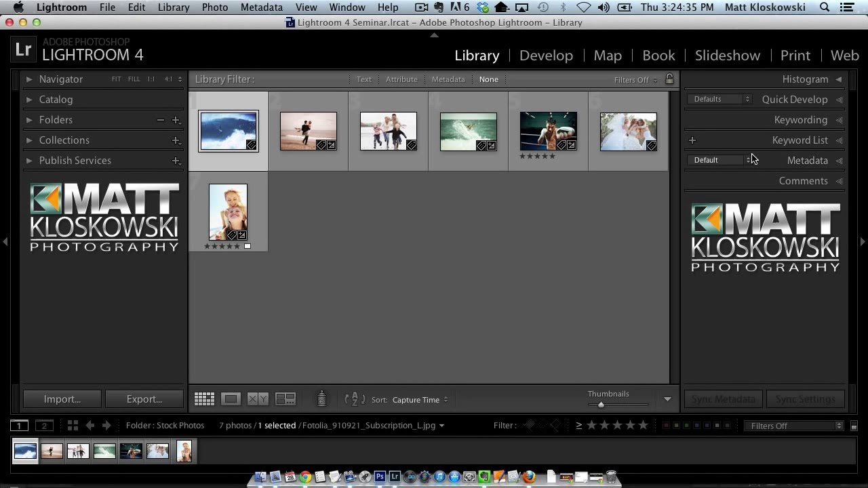Open Survey view icon

pyautogui.click(x=285, y=399)
